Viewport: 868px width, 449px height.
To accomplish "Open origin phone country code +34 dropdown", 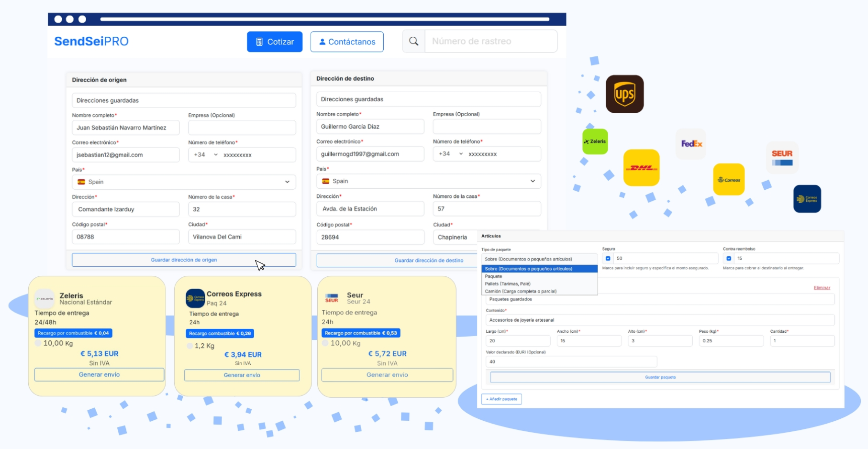I will pyautogui.click(x=205, y=155).
